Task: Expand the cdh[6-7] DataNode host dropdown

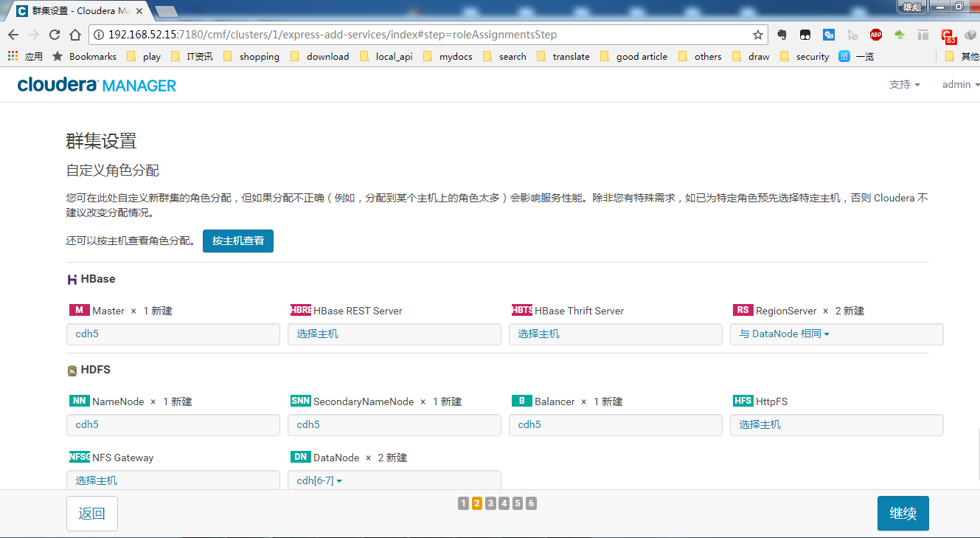Action: [x=319, y=480]
